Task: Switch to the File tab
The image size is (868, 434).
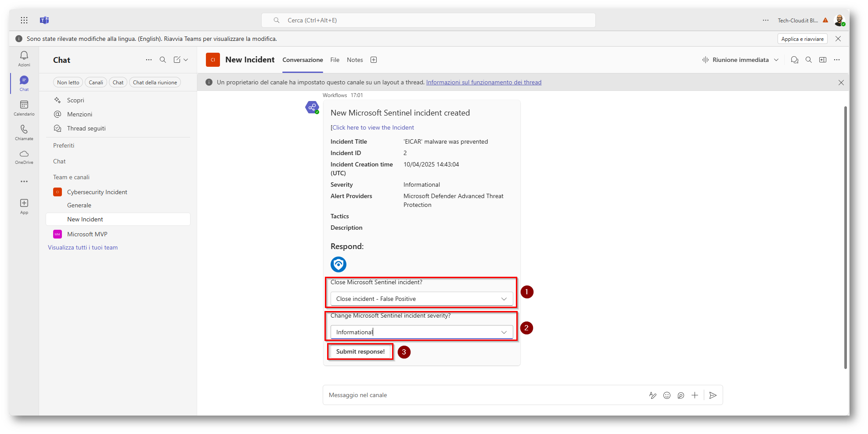Action: tap(335, 60)
